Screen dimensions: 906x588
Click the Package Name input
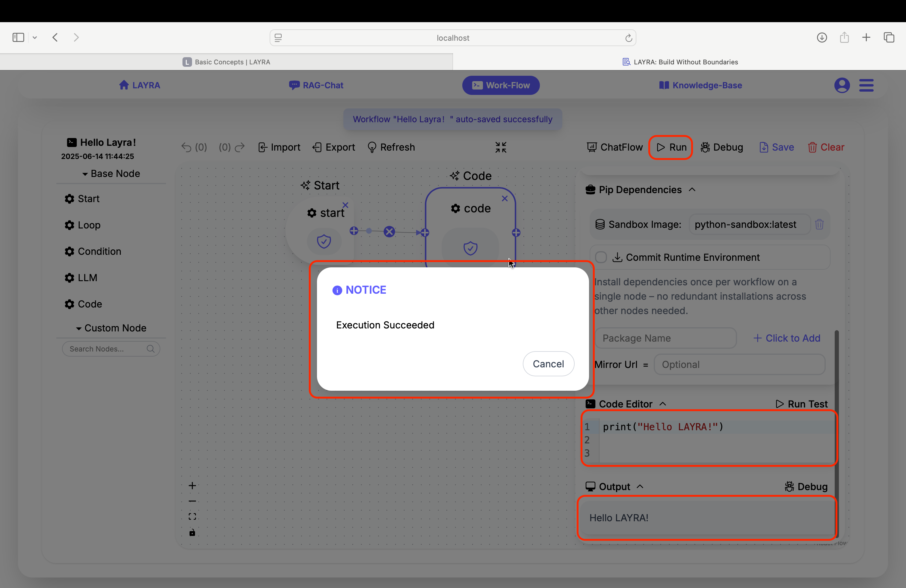(x=665, y=338)
